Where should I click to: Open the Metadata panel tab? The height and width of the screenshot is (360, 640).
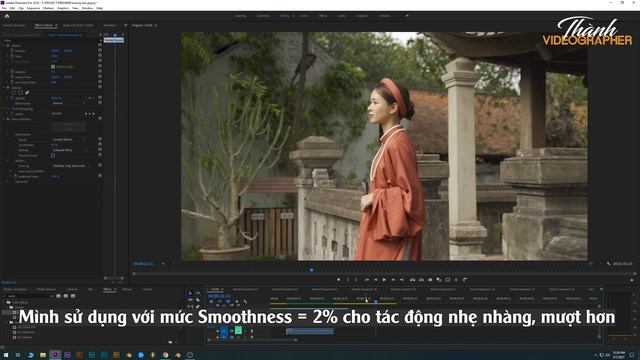tap(109, 25)
